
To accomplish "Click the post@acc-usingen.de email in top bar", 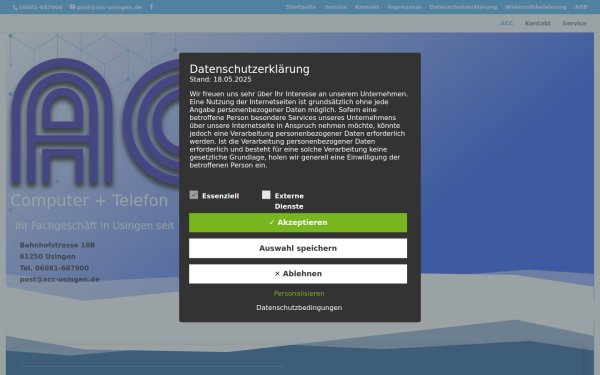I will point(106,7).
